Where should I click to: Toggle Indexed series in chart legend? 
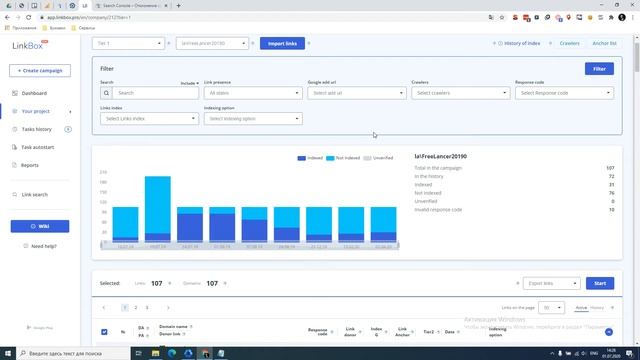[x=310, y=158]
